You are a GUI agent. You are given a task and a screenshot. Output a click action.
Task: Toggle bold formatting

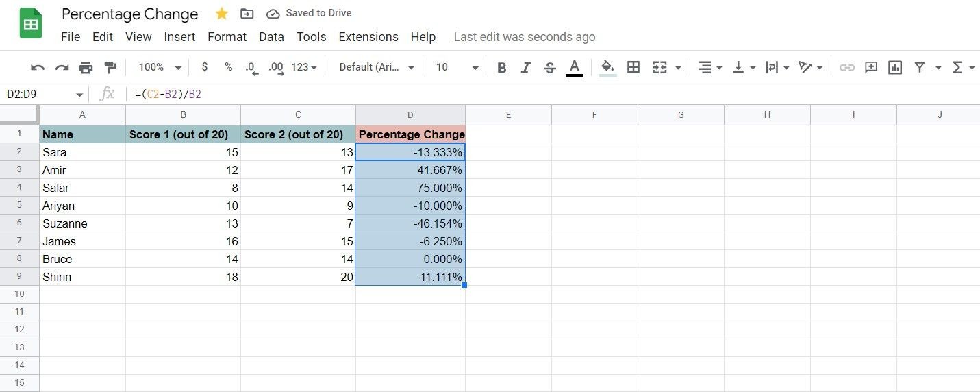(502, 67)
